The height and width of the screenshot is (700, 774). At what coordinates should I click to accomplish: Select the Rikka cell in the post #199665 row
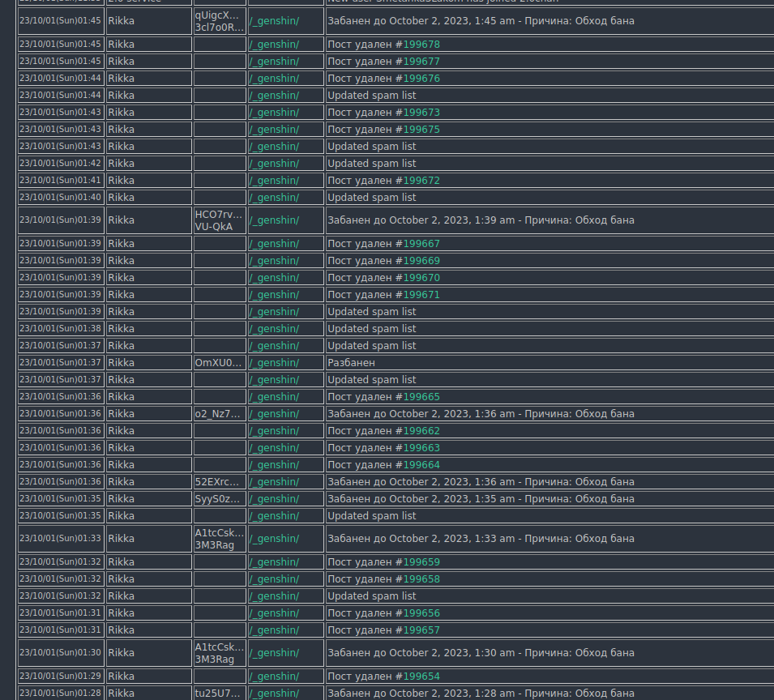148,397
